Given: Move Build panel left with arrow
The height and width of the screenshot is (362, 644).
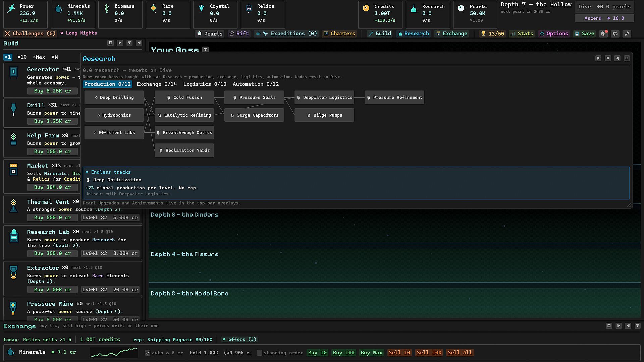Looking at the screenshot, I should 139,43.
